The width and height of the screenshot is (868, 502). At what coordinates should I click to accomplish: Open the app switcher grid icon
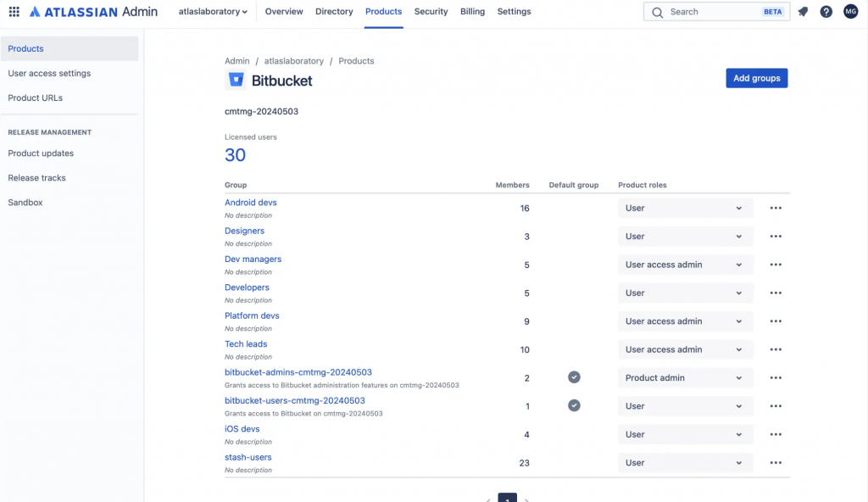14,12
